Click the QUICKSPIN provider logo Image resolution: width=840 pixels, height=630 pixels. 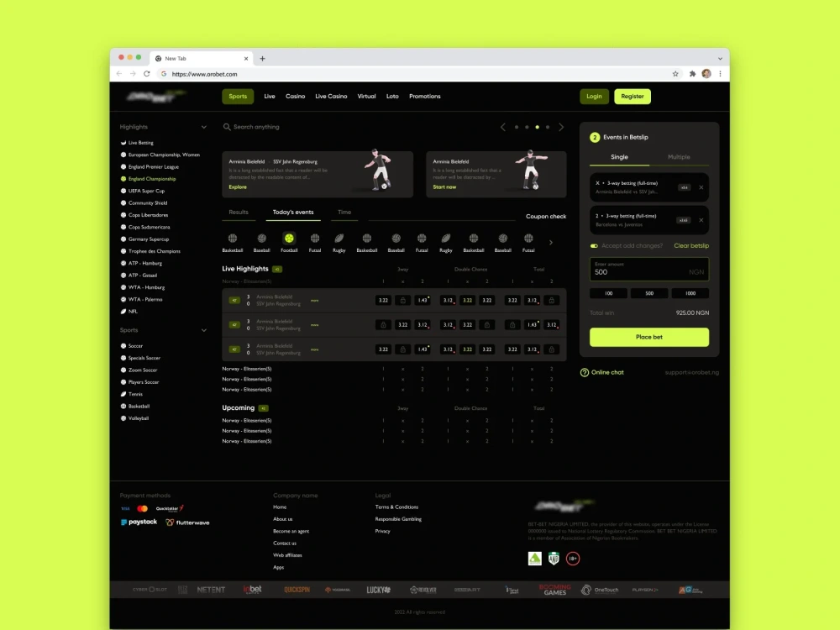(297, 590)
